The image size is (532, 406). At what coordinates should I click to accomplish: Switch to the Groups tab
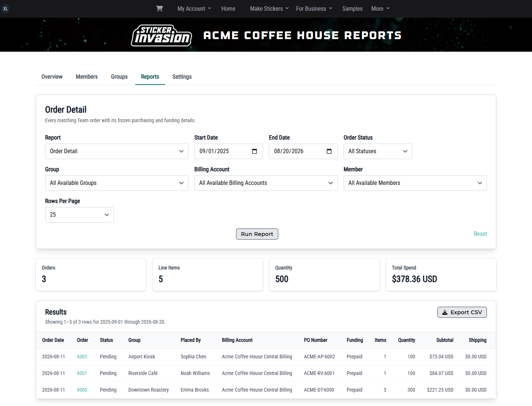(119, 77)
